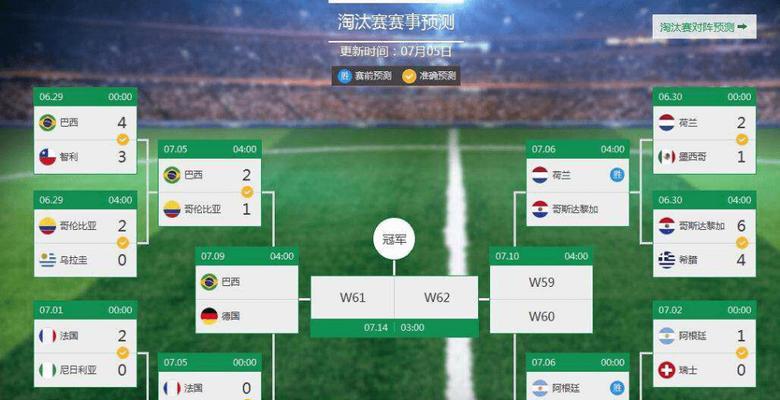
Task: Select the Switzerland flag icon
Action: pyautogui.click(x=667, y=370)
